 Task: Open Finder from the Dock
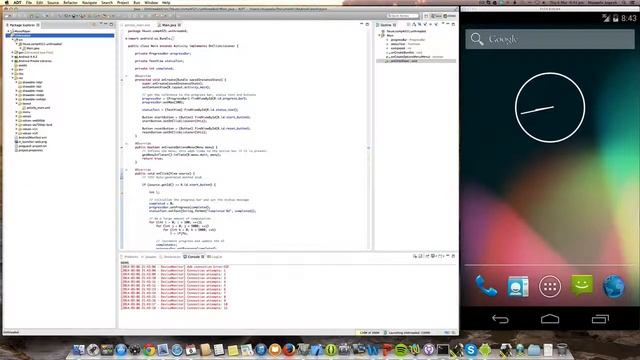pos(79,350)
